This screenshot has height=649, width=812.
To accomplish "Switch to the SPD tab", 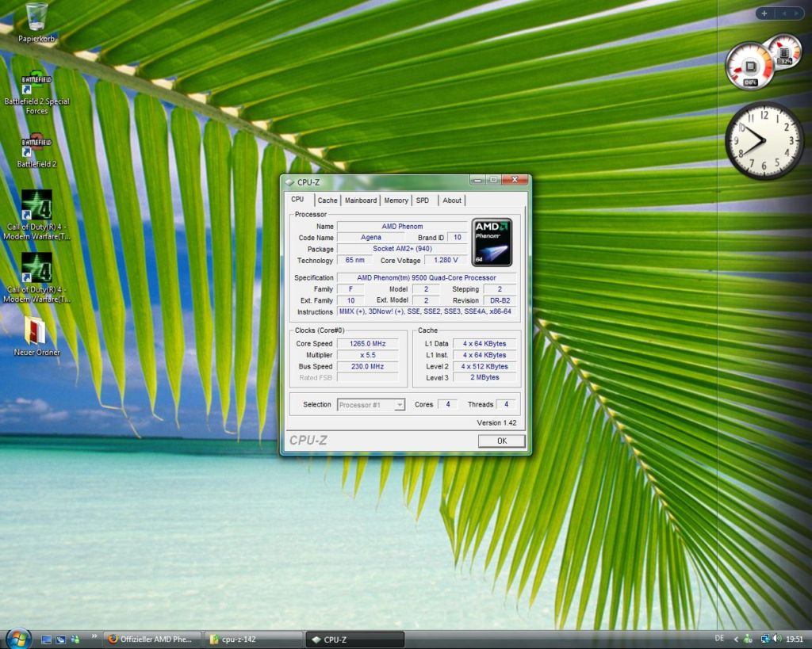I will click(x=423, y=200).
